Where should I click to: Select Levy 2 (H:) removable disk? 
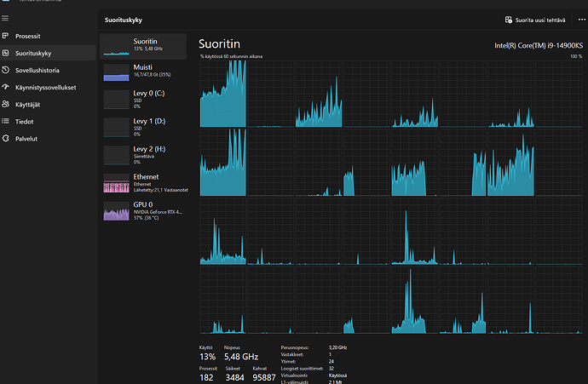(142, 154)
